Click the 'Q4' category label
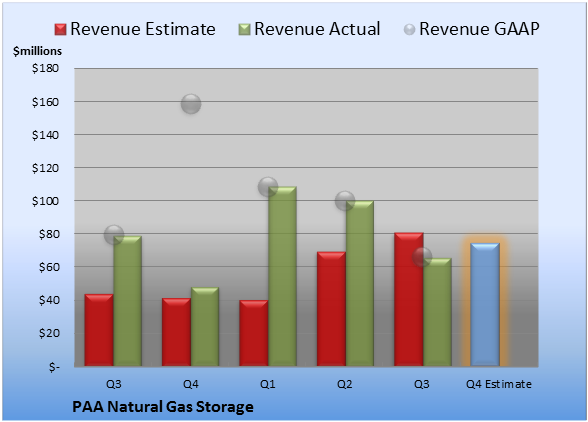Viewport: 588px width, 422px height. coord(191,384)
